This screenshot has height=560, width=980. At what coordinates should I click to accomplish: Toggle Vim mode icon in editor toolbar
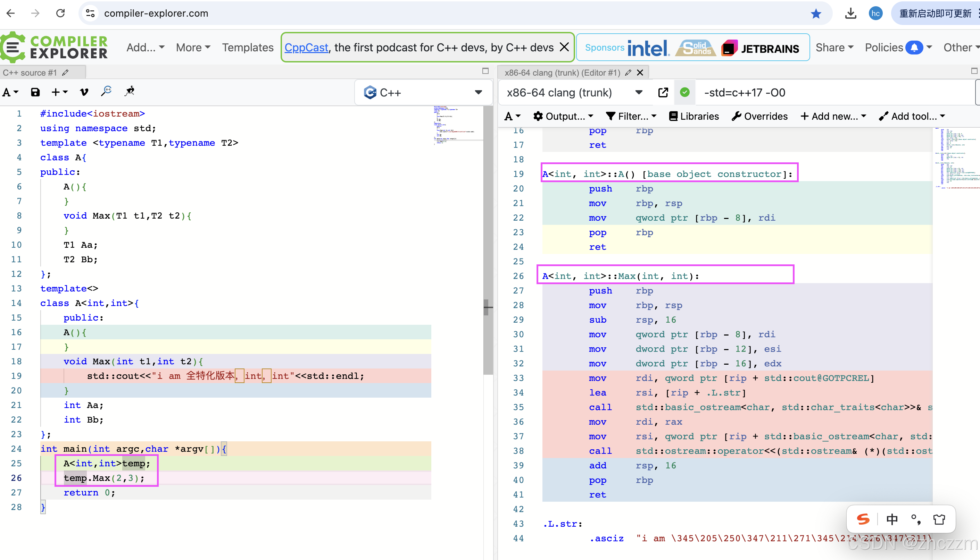coord(84,92)
